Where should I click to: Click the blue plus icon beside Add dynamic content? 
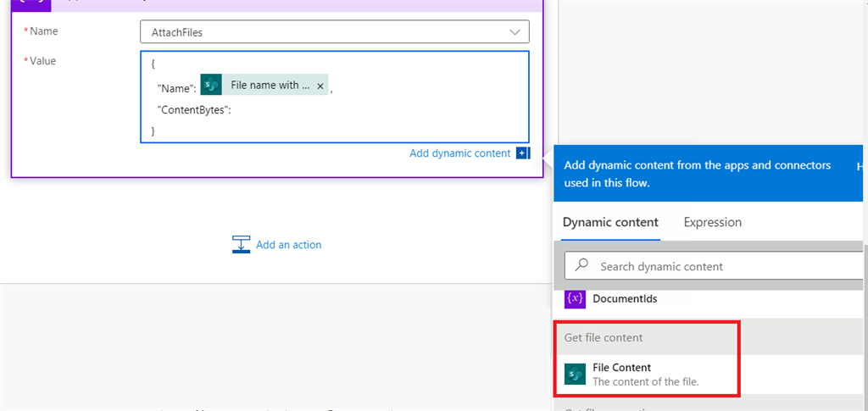522,153
